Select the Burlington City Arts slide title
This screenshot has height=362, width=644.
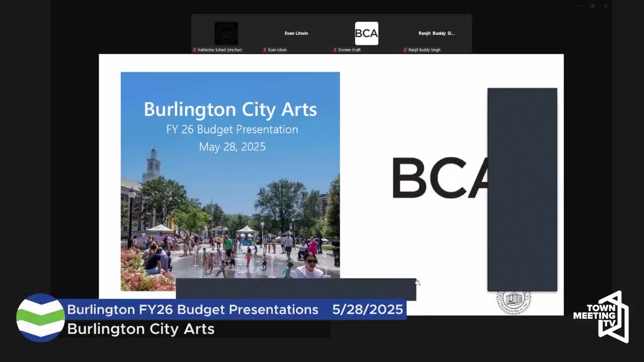230,110
